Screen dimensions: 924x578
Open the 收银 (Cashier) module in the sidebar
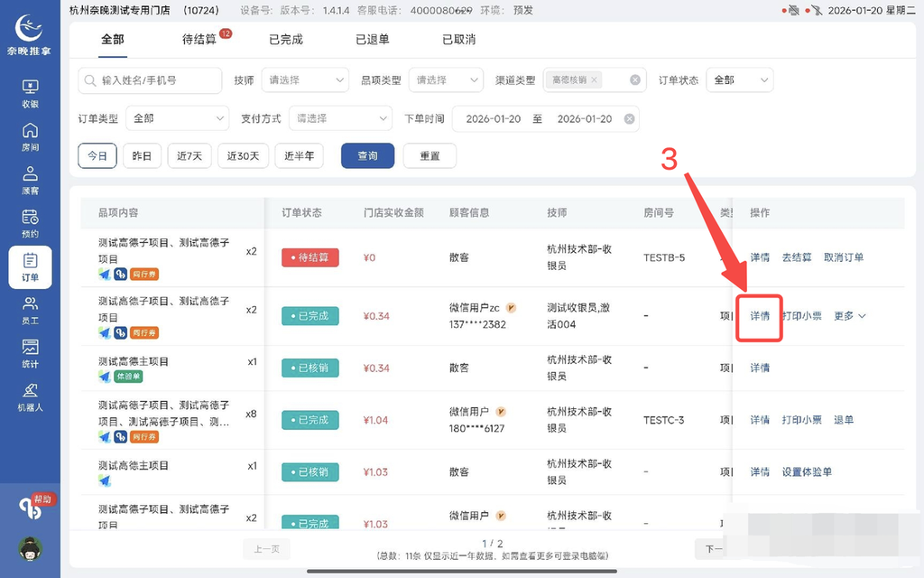29,93
